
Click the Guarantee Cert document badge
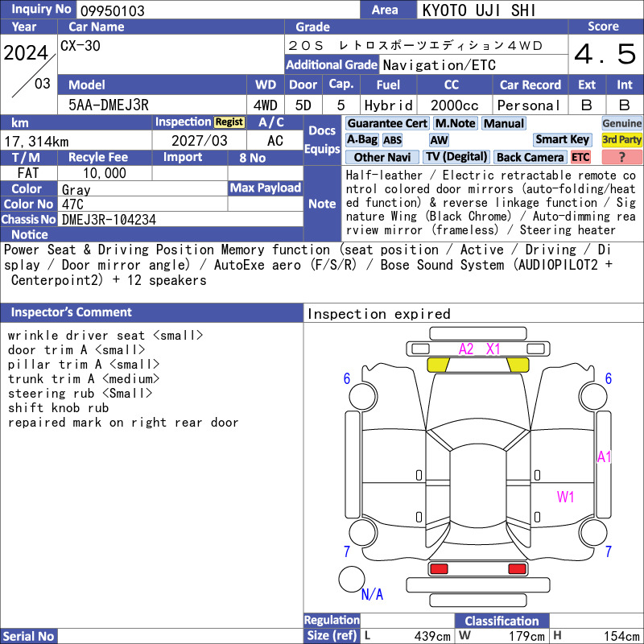(387, 123)
